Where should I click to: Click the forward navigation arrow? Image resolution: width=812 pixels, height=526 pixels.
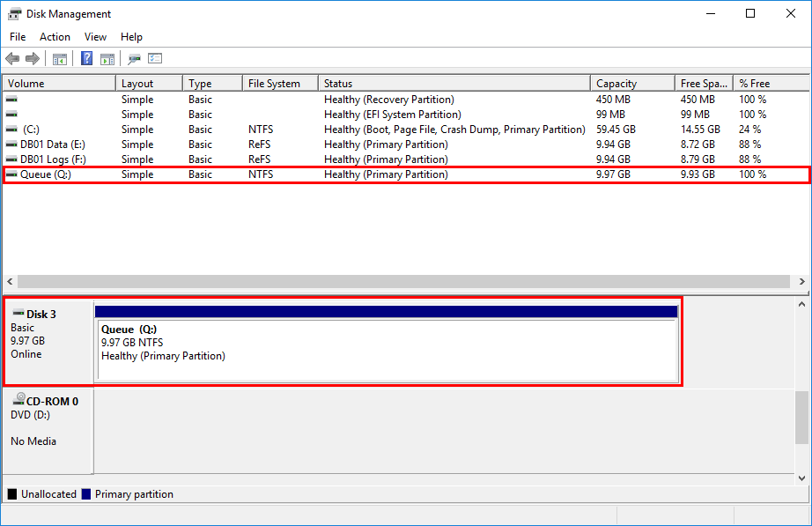pos(32,58)
